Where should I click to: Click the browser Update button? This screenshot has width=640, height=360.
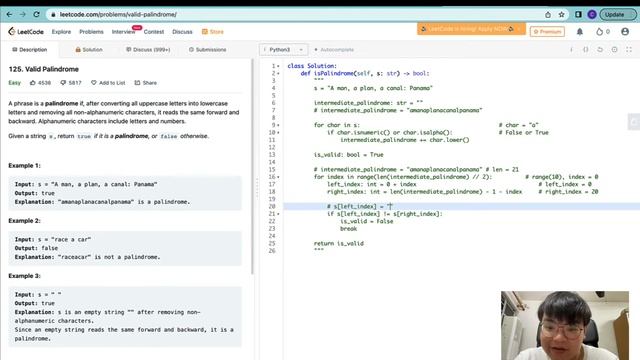618,15
